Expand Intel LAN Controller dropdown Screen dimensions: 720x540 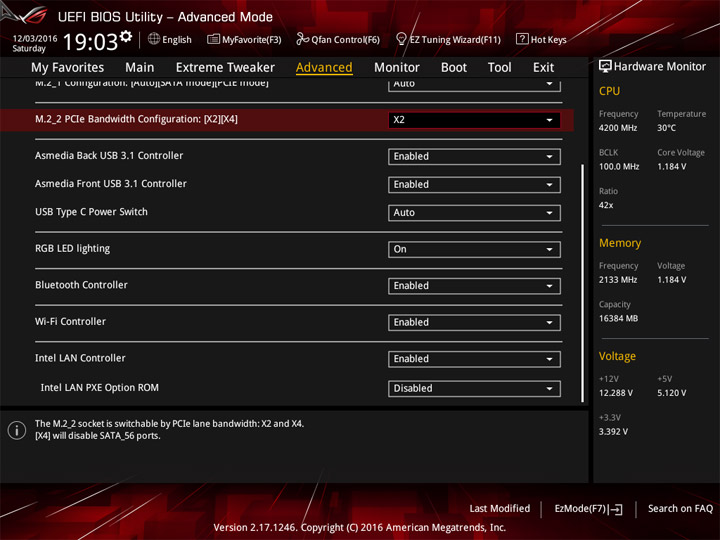point(474,359)
